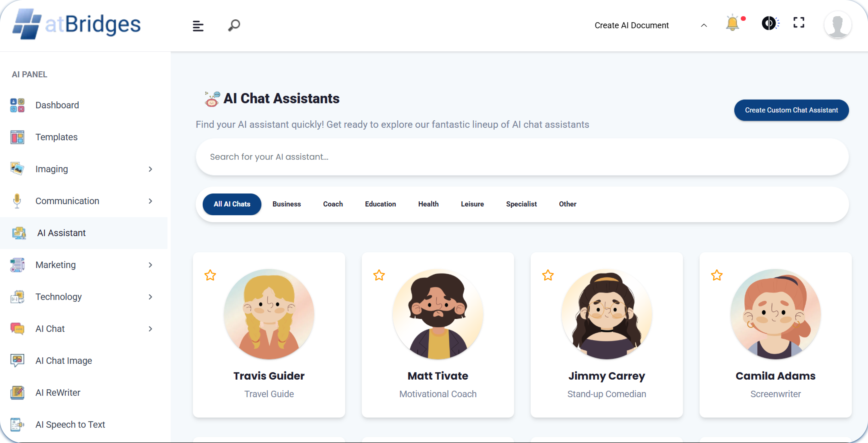Favorite Travis Guider with star
Viewport: 868px width, 443px height.
tap(210, 275)
